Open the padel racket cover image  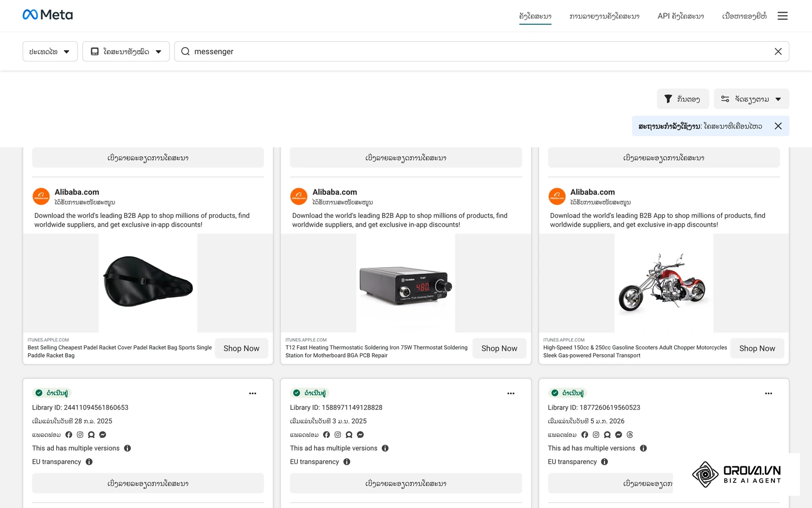coord(148,283)
